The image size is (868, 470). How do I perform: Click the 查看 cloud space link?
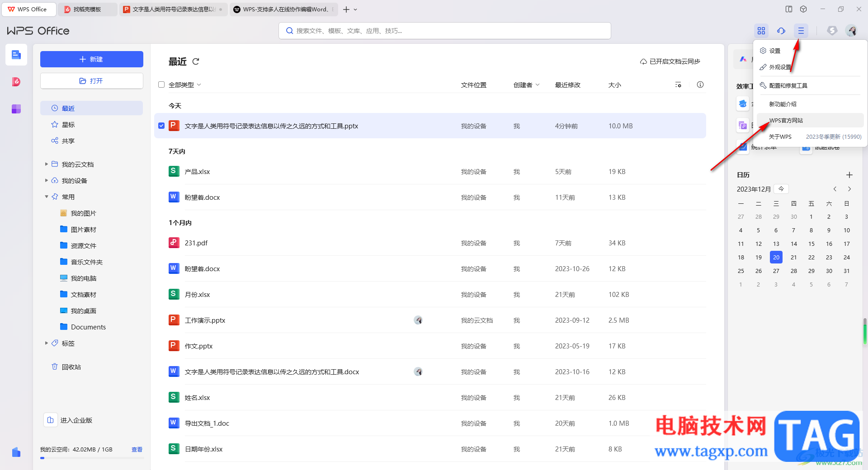pos(137,449)
